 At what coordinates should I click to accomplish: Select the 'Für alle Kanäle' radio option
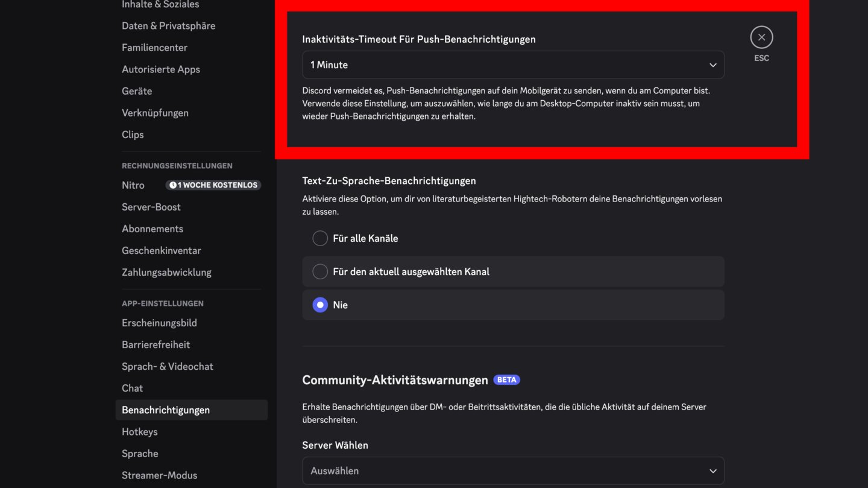pos(320,238)
